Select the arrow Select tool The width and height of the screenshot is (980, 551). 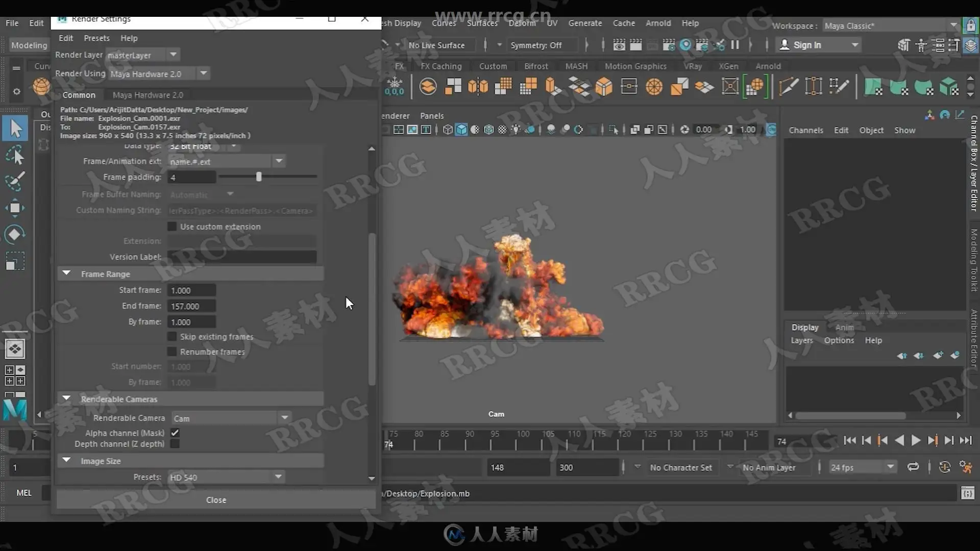click(15, 129)
